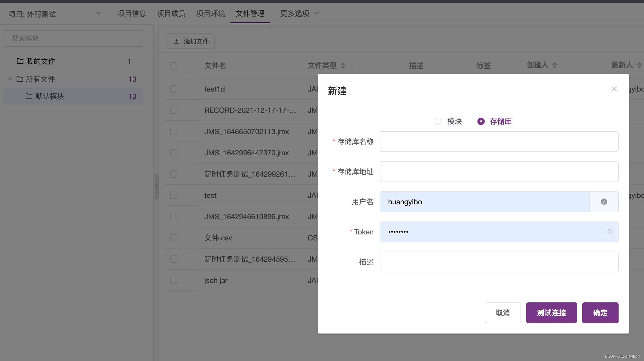Tick the select-all checkbox in the table header
644x361 pixels.
pos(174,66)
